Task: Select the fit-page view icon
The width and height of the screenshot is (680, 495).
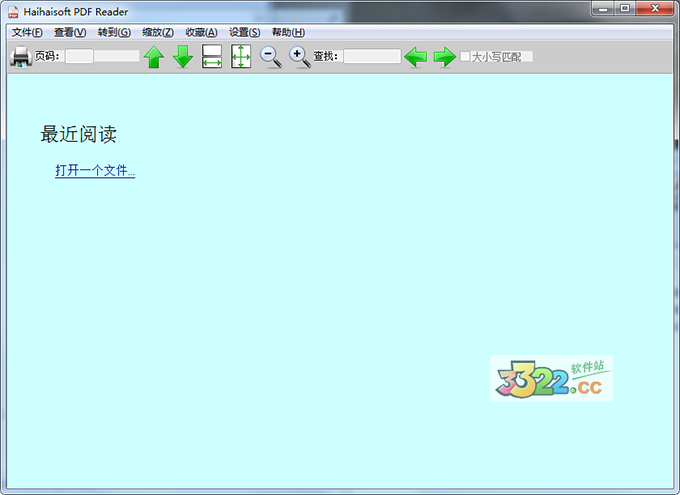Action: [241, 56]
